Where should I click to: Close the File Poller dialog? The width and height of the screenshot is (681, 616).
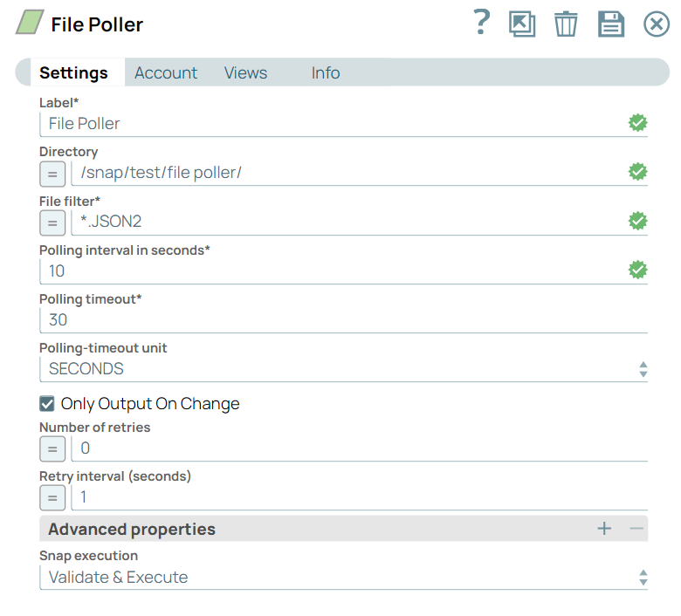point(656,24)
